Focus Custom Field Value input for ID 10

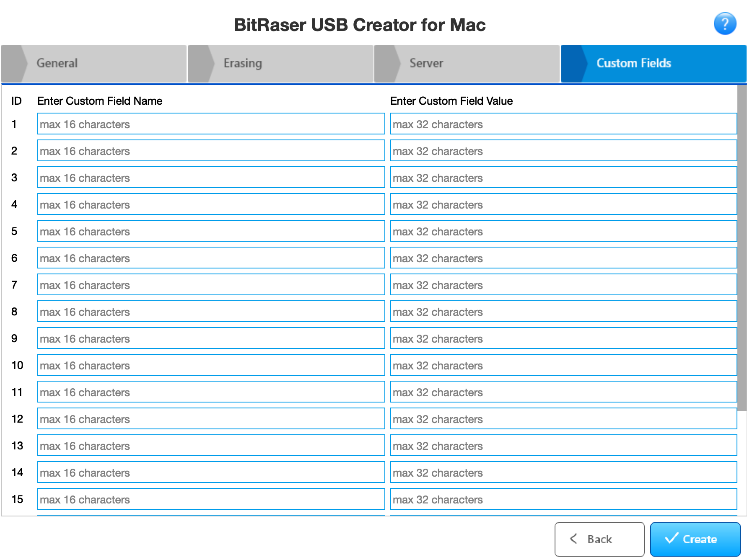[563, 365]
